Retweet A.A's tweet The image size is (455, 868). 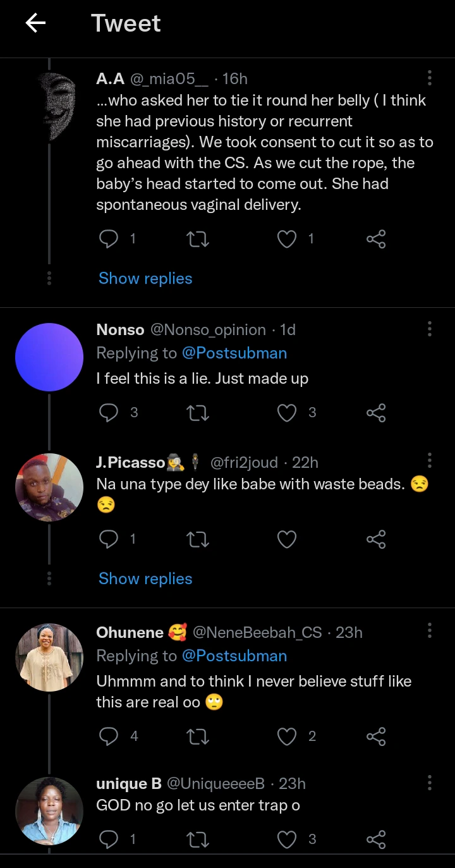click(x=198, y=238)
